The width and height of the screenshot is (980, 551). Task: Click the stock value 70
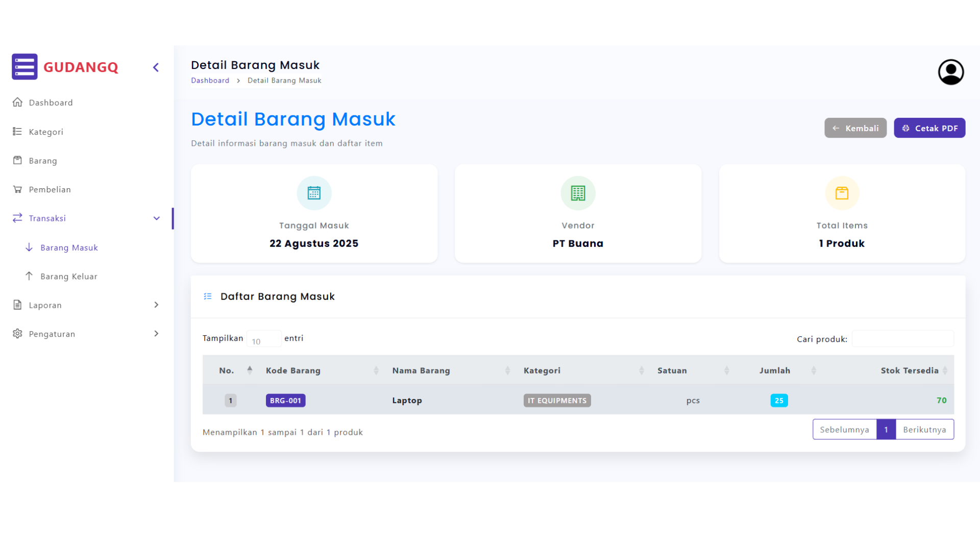tap(942, 400)
